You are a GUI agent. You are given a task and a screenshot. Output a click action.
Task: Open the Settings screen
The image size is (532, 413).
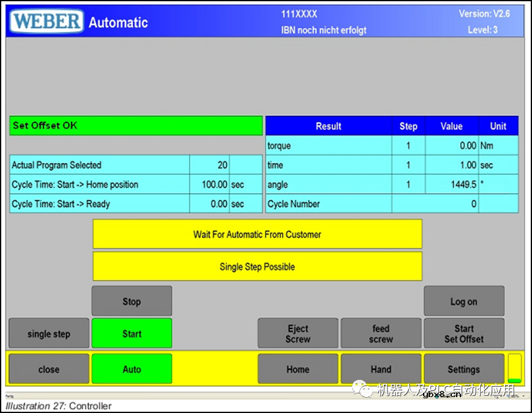point(463,369)
